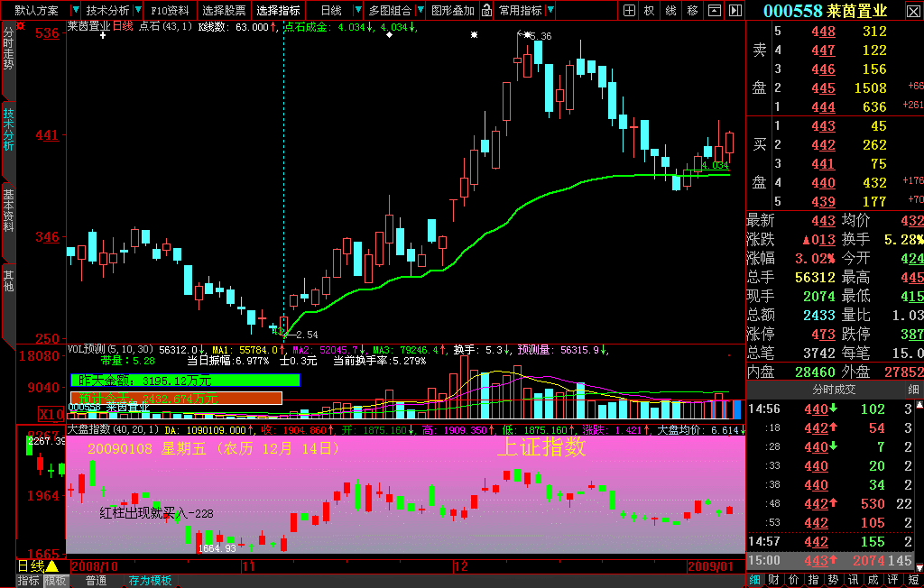Select the 价 tab under trade list

click(794, 581)
